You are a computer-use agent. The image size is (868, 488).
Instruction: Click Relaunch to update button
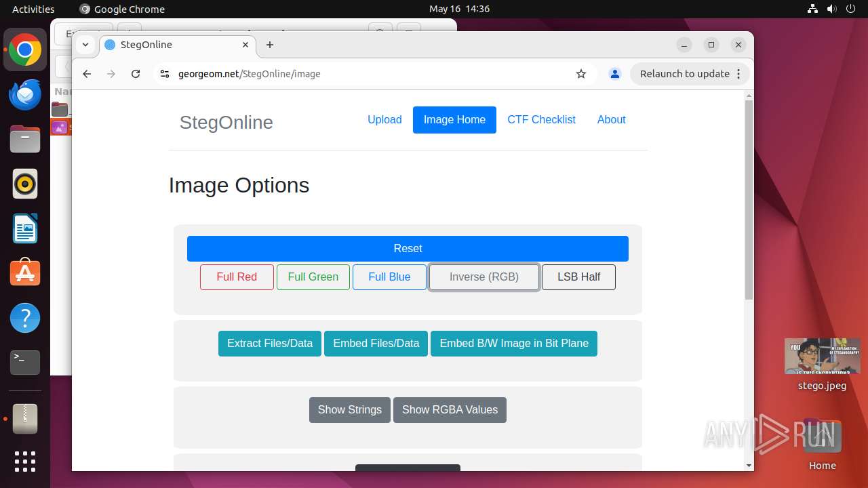[690, 74]
